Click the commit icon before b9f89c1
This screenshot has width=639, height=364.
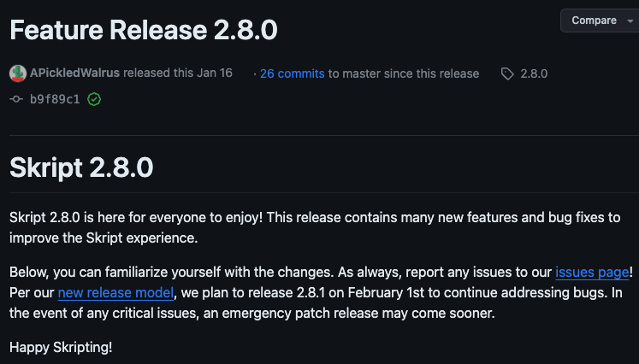click(x=16, y=99)
